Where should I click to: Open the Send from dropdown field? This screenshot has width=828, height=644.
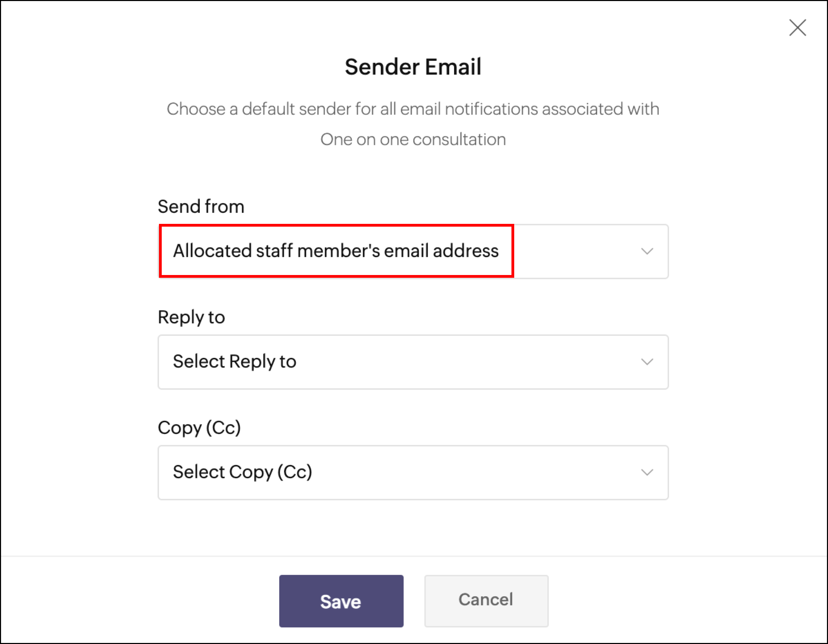click(413, 251)
